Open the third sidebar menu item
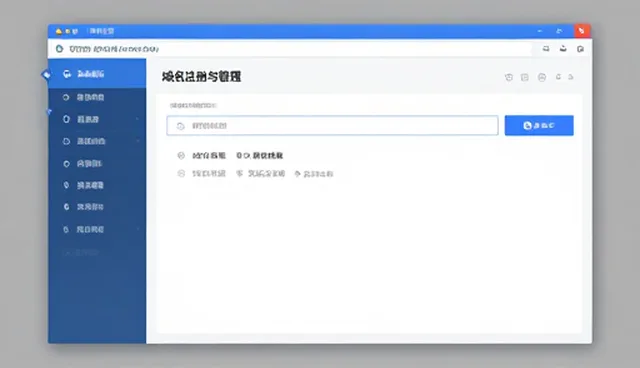The image size is (640, 368). (x=97, y=119)
